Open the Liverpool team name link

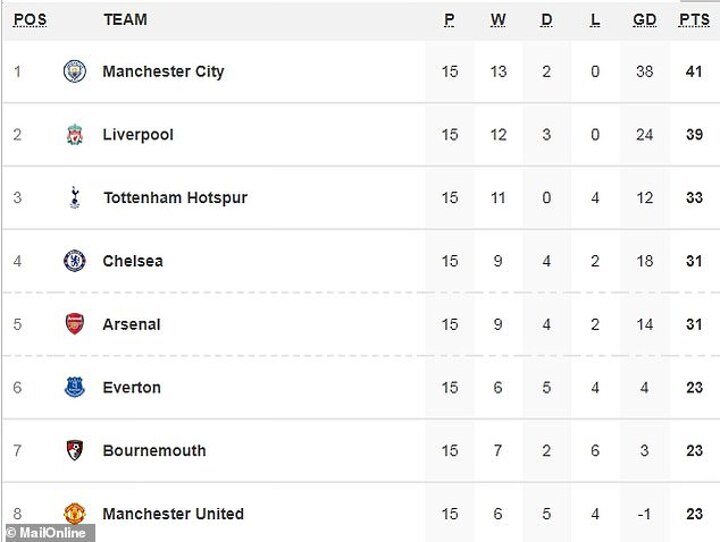pos(138,135)
